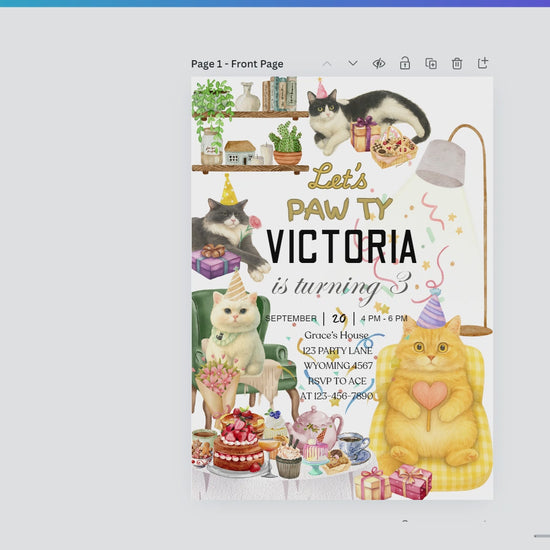This screenshot has height=550, width=550.
Task: Select the "VICTORIA" name text
Action: 341,247
